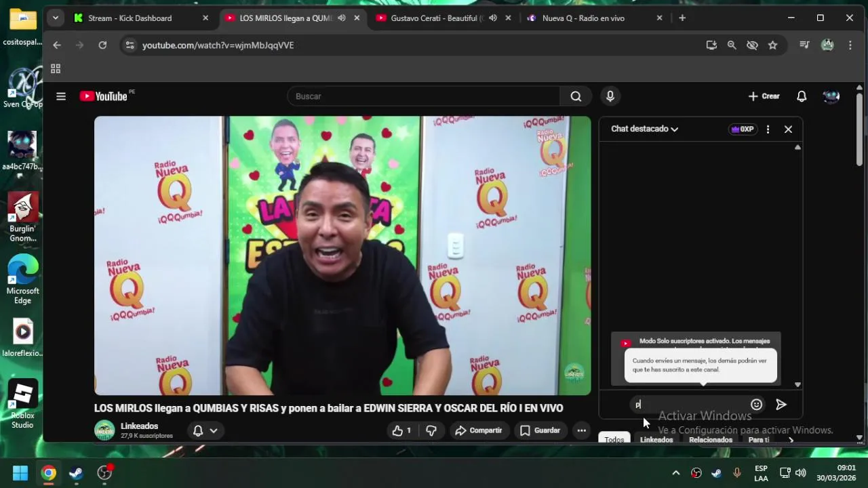Select Microsoft Edge desktop shortcut
Image resolution: width=868 pixels, height=488 pixels.
click(x=22, y=280)
